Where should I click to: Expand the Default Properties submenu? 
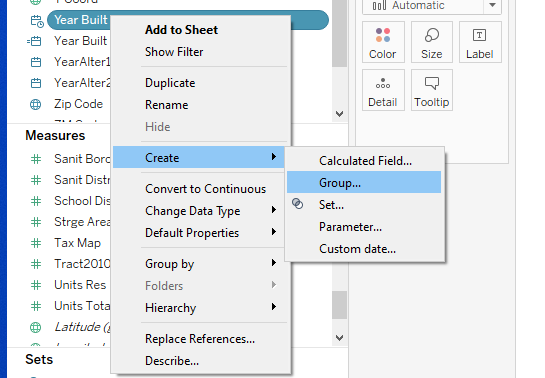[x=274, y=232]
